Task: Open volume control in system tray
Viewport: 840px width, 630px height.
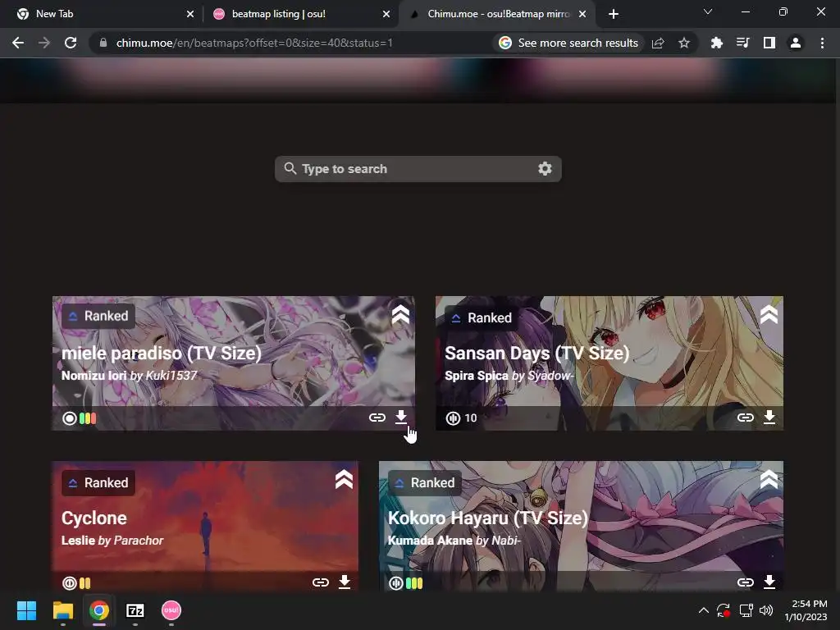Action: (766, 610)
